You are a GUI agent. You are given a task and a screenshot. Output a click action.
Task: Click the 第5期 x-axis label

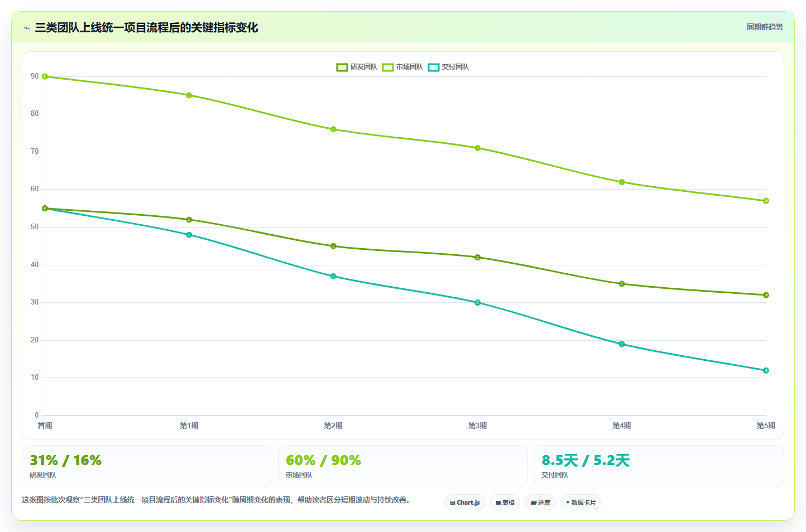[766, 425]
